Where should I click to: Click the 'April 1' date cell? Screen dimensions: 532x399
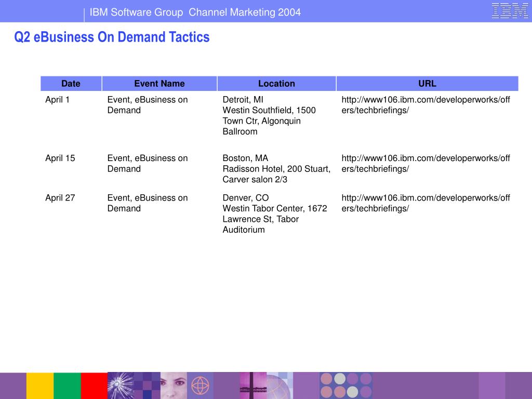tap(57, 100)
